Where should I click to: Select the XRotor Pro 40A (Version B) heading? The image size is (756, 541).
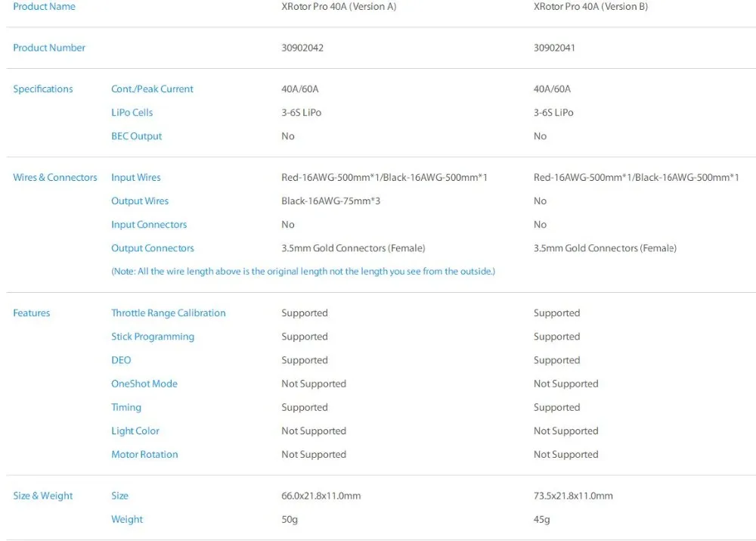590,7
